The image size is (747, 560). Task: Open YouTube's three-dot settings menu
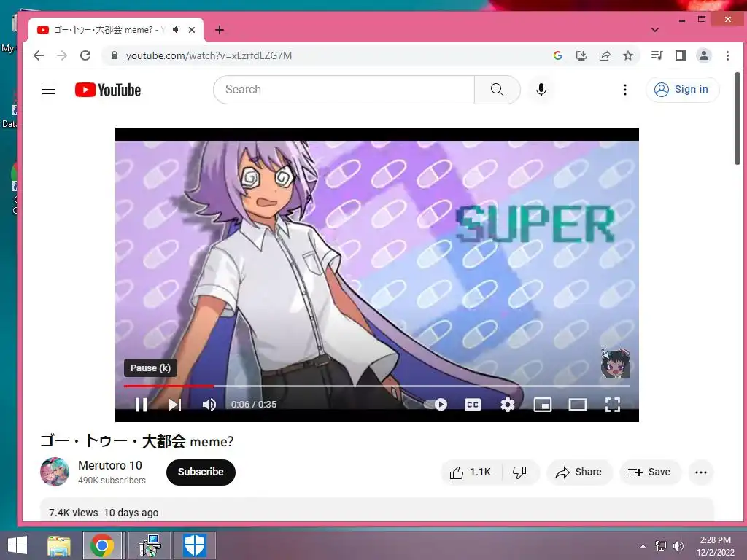coord(625,90)
